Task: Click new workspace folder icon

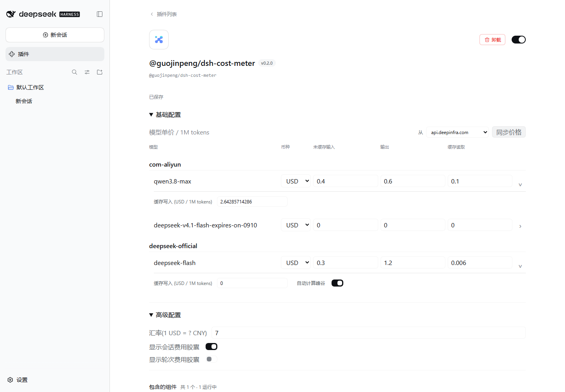Action: [x=100, y=72]
